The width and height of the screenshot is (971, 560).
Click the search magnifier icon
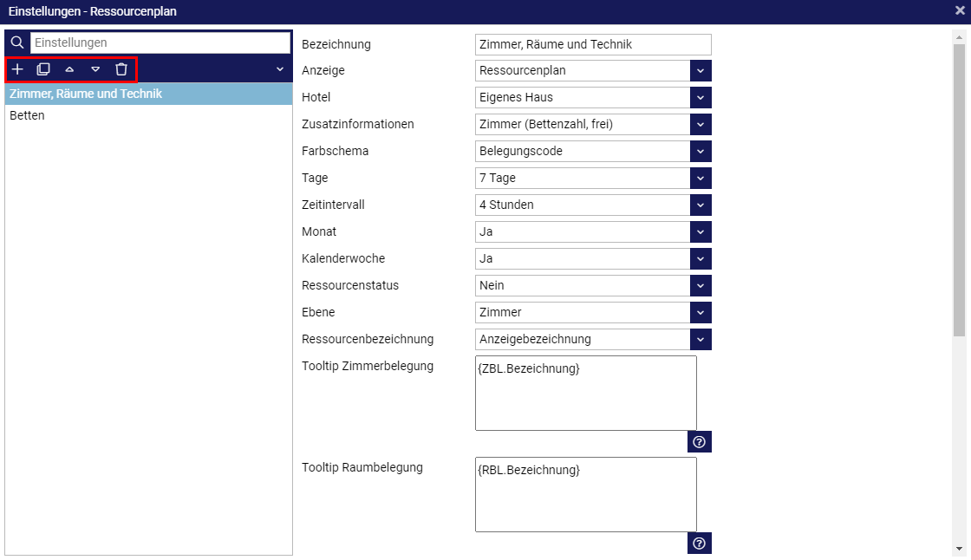click(17, 42)
